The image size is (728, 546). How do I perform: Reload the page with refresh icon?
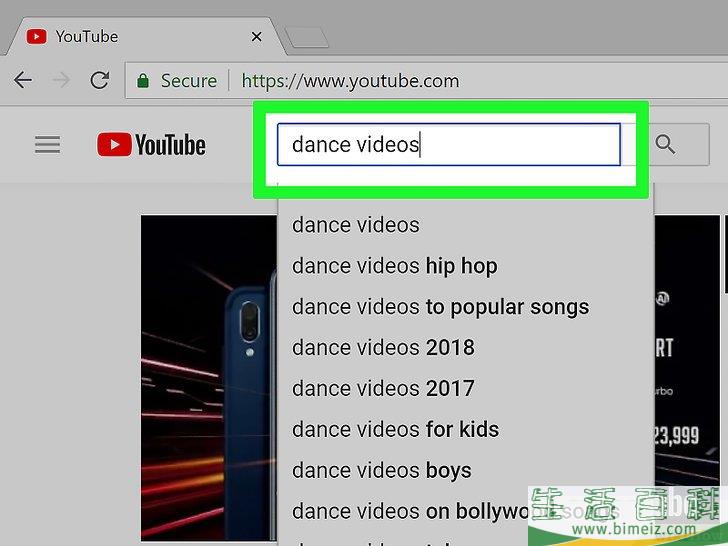[99, 80]
